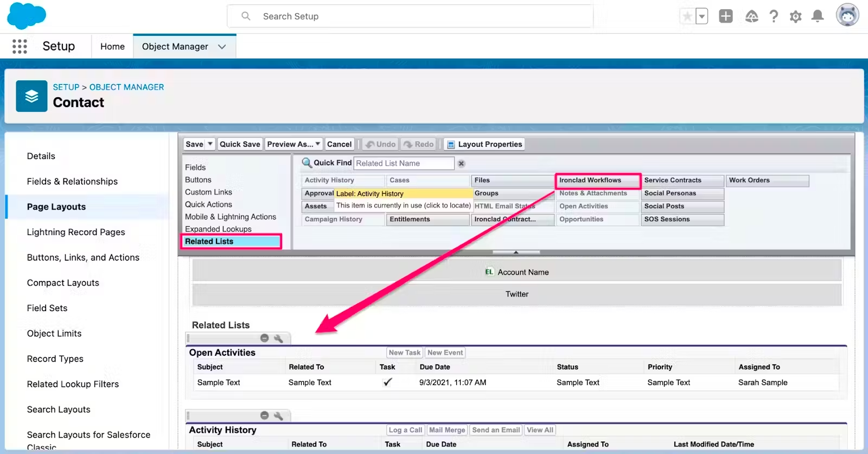The height and width of the screenshot is (454, 868).
Task: Click the Contact object layers icon
Action: [x=31, y=96]
